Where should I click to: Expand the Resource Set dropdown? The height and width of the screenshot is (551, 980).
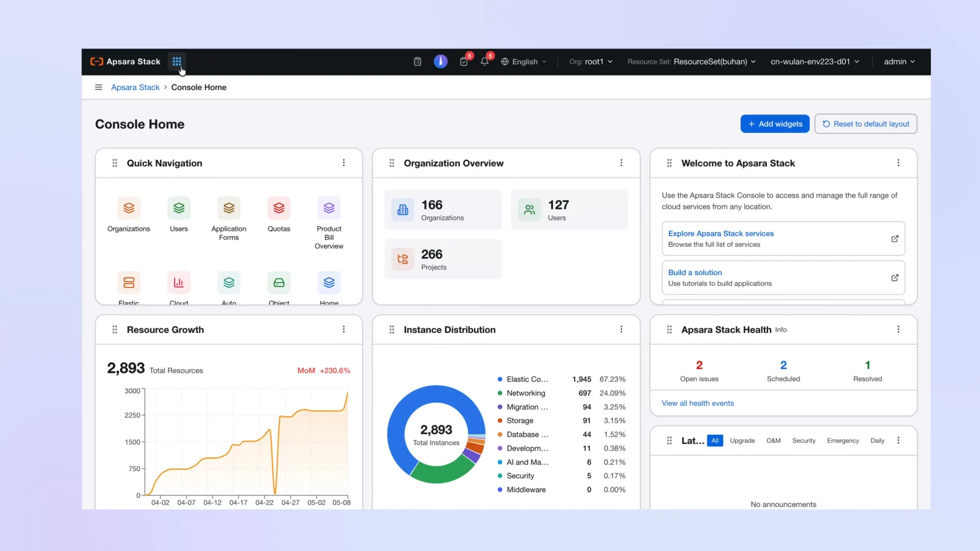[x=692, y=62]
